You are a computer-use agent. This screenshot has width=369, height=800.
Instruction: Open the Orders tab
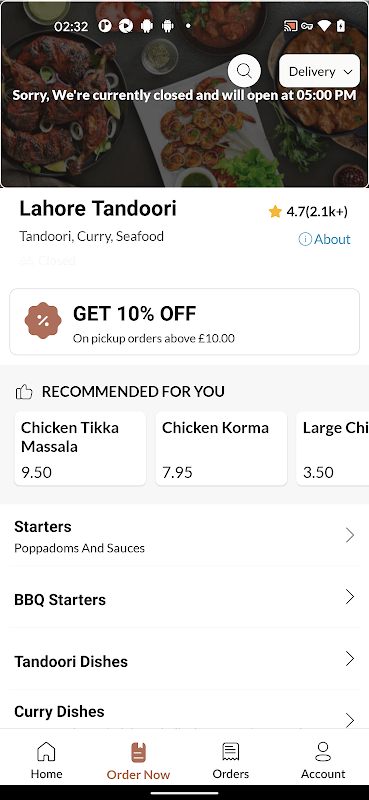point(231,760)
